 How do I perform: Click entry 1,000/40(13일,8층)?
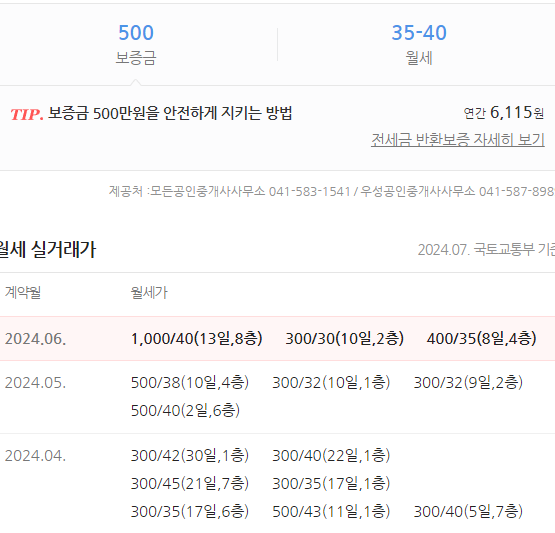pos(197,338)
